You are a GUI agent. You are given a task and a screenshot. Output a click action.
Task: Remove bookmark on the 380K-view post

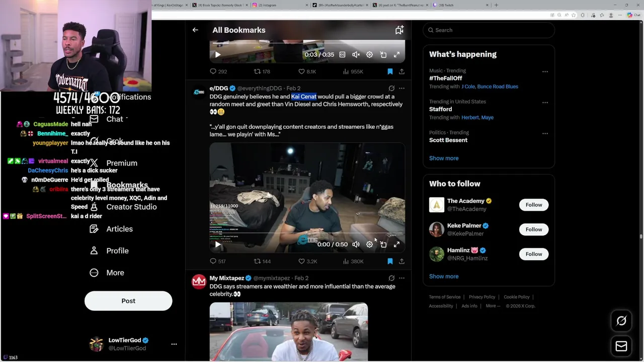point(390,261)
